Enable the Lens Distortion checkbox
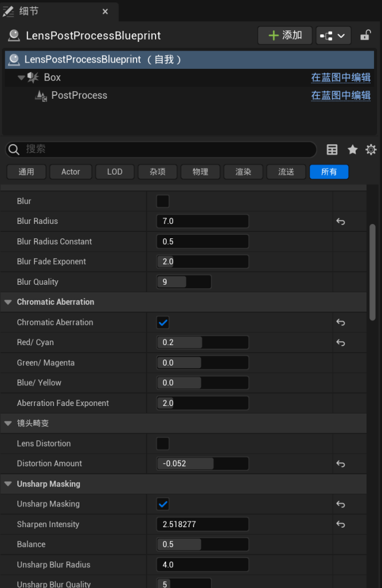Viewport: 382px width, 588px height. 163,444
